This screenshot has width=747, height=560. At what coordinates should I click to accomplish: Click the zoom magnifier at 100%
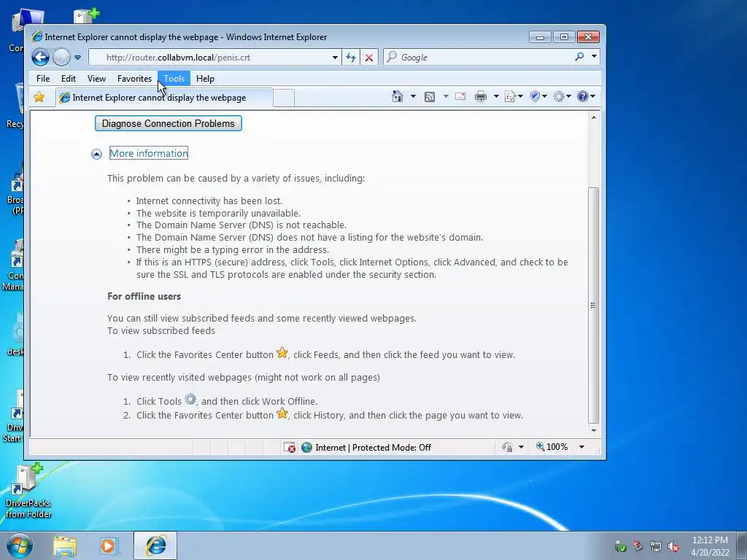[541, 447]
